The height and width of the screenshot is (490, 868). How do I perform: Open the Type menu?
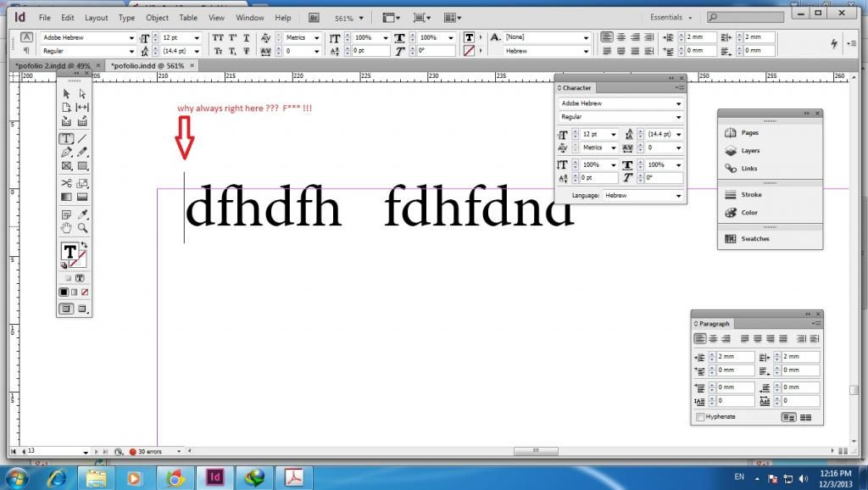(126, 18)
